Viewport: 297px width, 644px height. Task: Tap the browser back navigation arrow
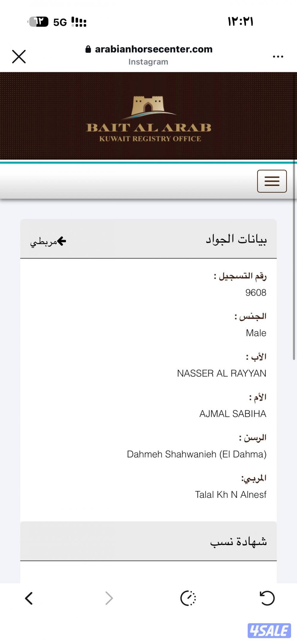(x=28, y=598)
